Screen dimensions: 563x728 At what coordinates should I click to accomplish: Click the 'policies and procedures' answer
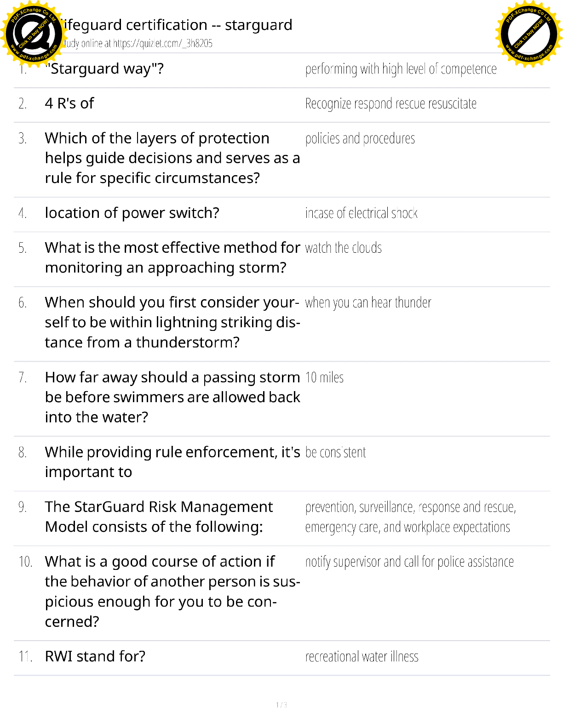(x=360, y=138)
